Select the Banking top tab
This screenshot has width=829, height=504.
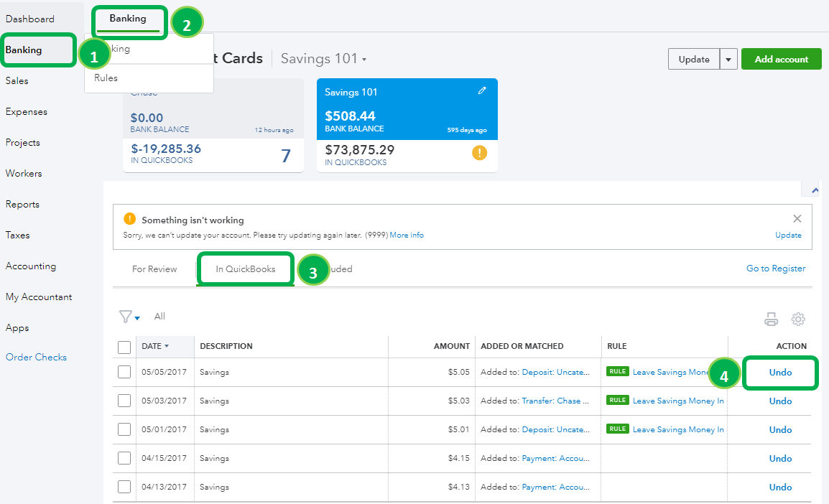tap(128, 19)
